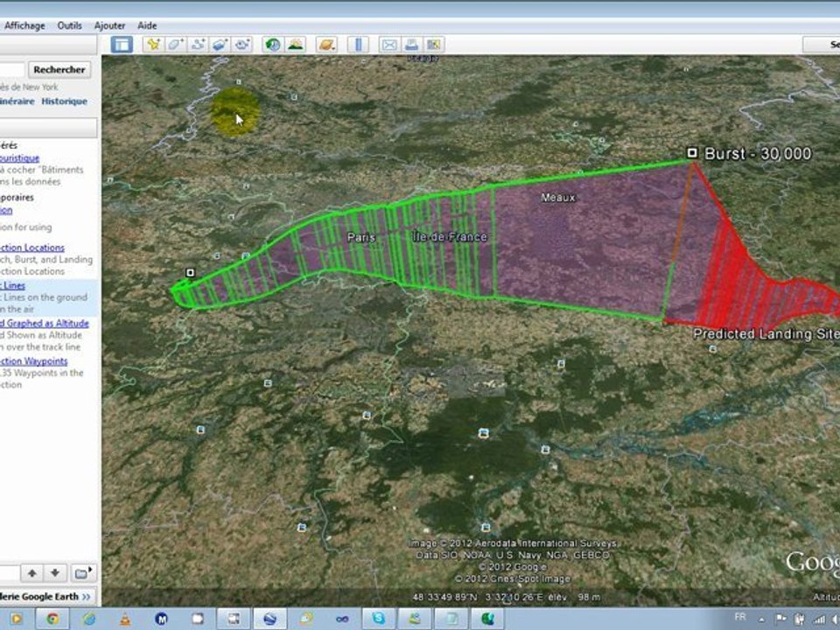The width and height of the screenshot is (840, 630).
Task: Open the Itinéraire directions link
Action: pyautogui.click(x=17, y=101)
